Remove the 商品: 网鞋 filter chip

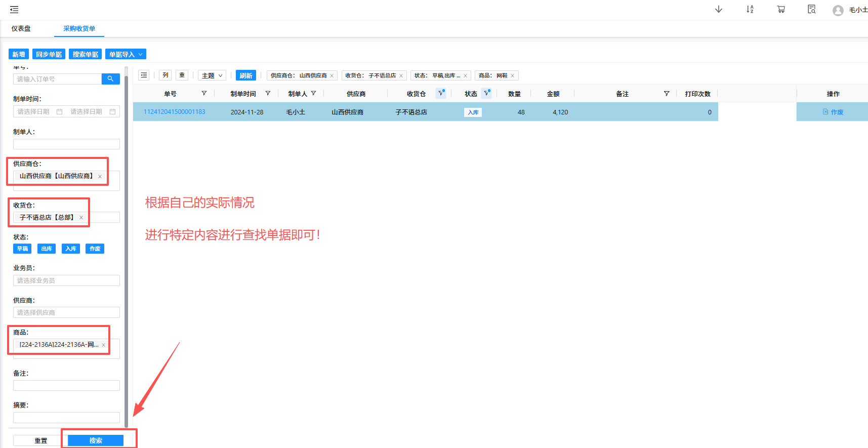[x=512, y=76]
